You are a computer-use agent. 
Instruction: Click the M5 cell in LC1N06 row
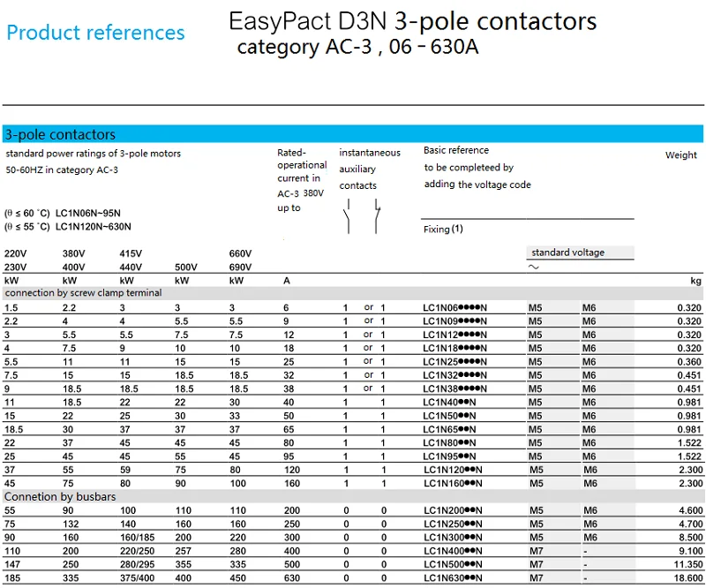[536, 308]
